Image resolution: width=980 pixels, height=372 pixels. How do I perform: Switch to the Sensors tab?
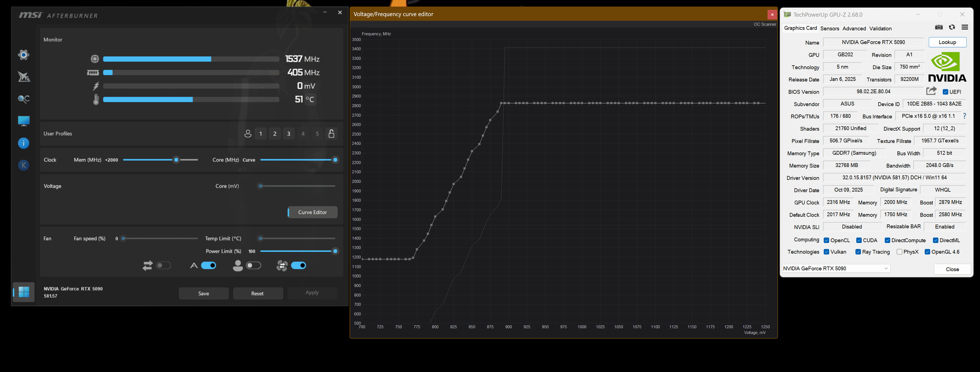tap(829, 28)
